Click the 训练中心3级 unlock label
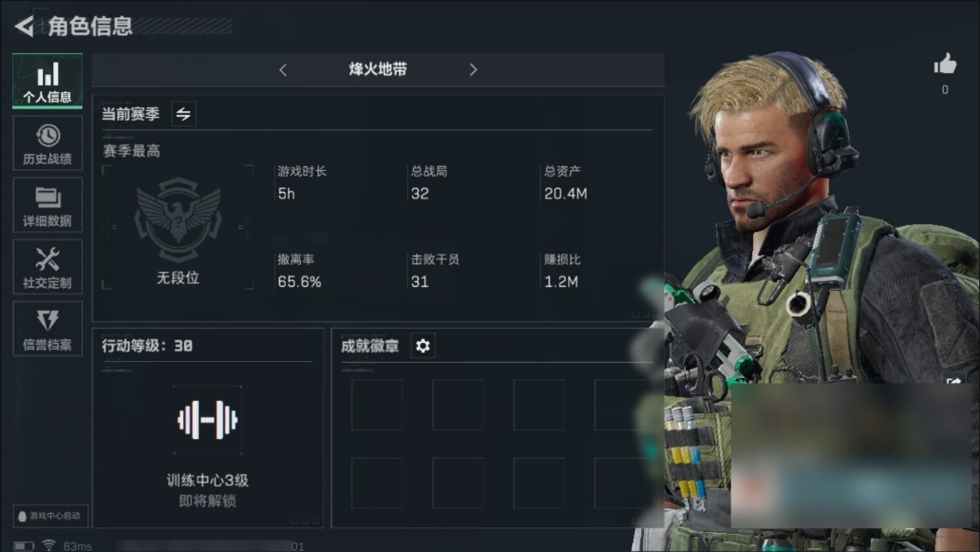 coord(208,480)
